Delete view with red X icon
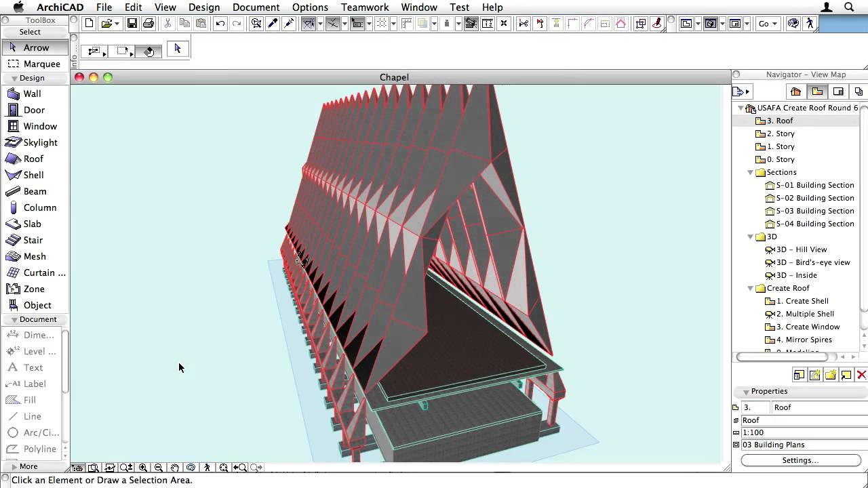 coord(862,375)
